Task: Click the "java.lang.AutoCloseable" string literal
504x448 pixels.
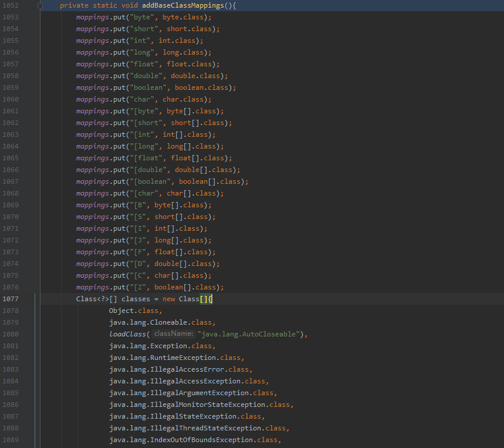Action: coord(248,334)
